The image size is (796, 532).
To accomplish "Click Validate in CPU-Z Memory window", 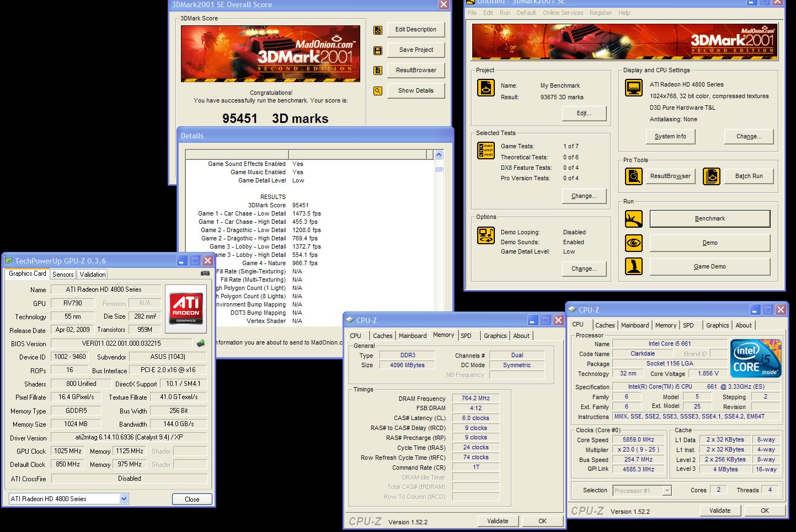I will [498, 521].
